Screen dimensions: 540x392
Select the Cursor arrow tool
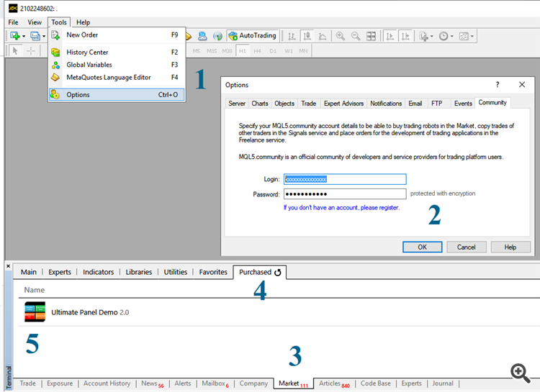(15, 51)
